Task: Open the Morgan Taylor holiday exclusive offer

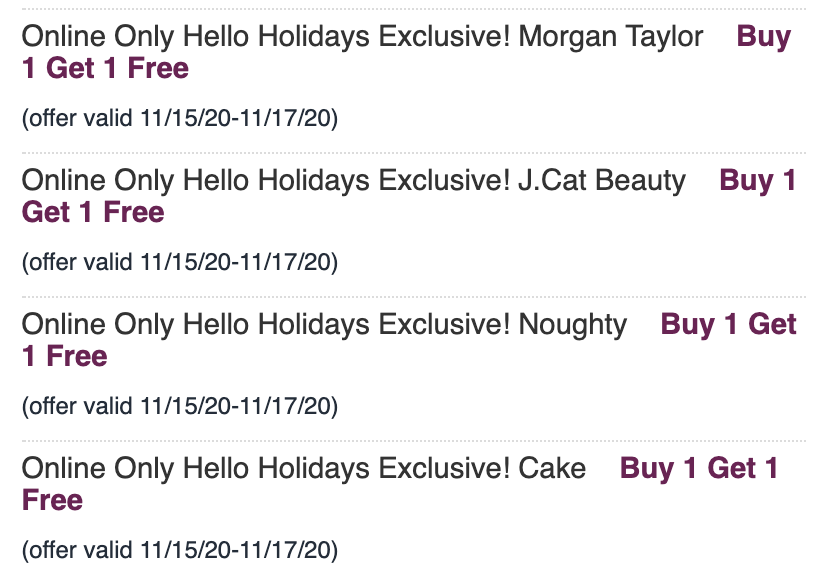Action: click(x=362, y=37)
